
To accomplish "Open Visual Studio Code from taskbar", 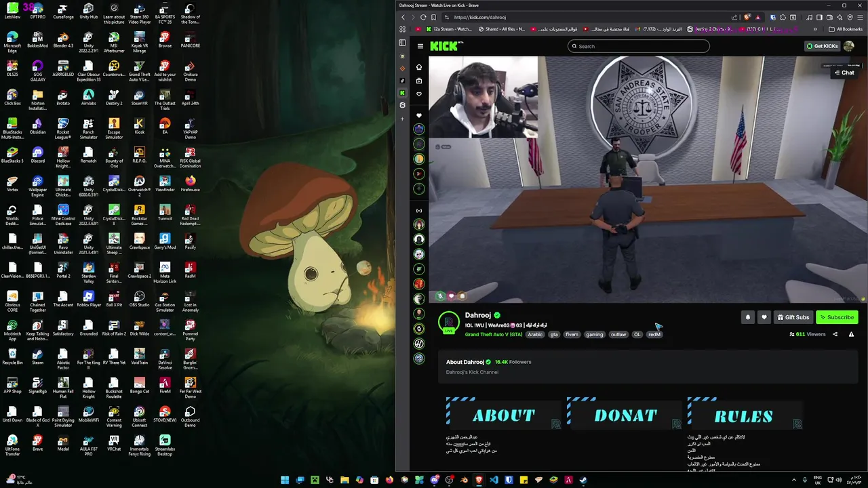I will 494,480.
